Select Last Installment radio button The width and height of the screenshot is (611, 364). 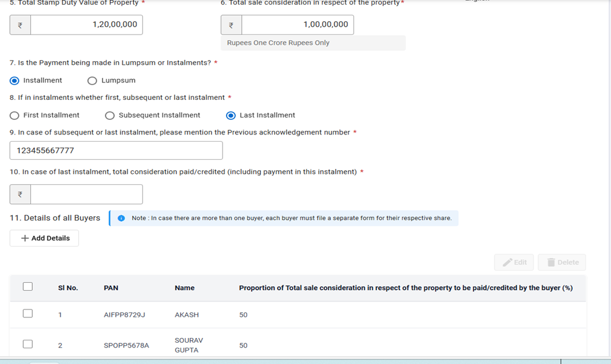[x=230, y=115]
